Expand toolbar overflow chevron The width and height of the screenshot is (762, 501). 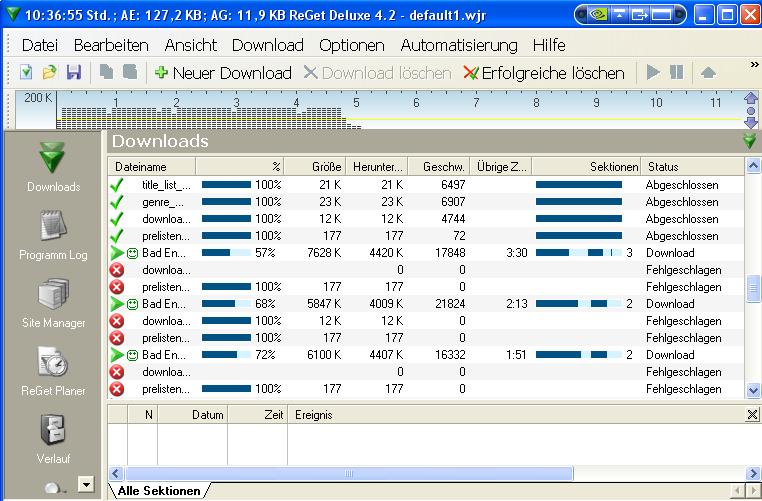tap(754, 65)
